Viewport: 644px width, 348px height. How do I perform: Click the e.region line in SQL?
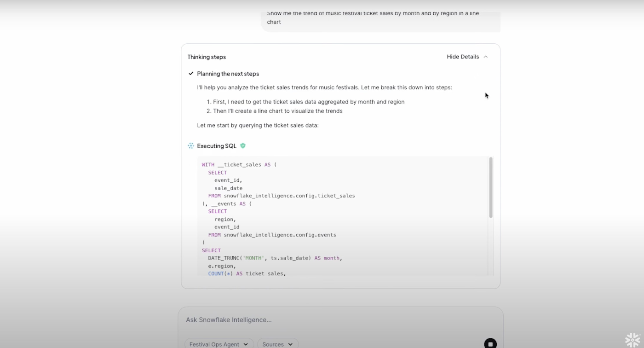[222, 266]
